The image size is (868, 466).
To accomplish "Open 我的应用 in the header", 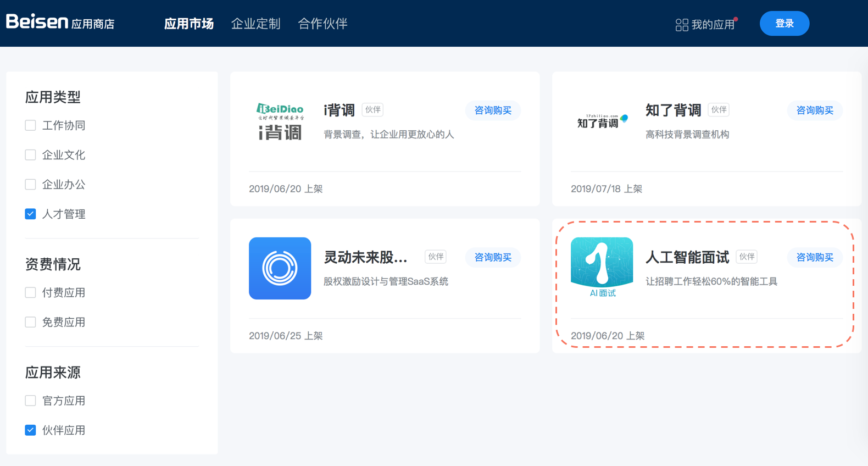I will pos(706,25).
